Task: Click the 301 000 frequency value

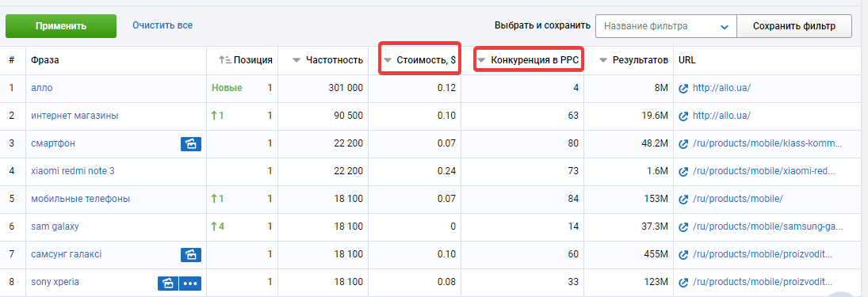Action: coord(345,88)
